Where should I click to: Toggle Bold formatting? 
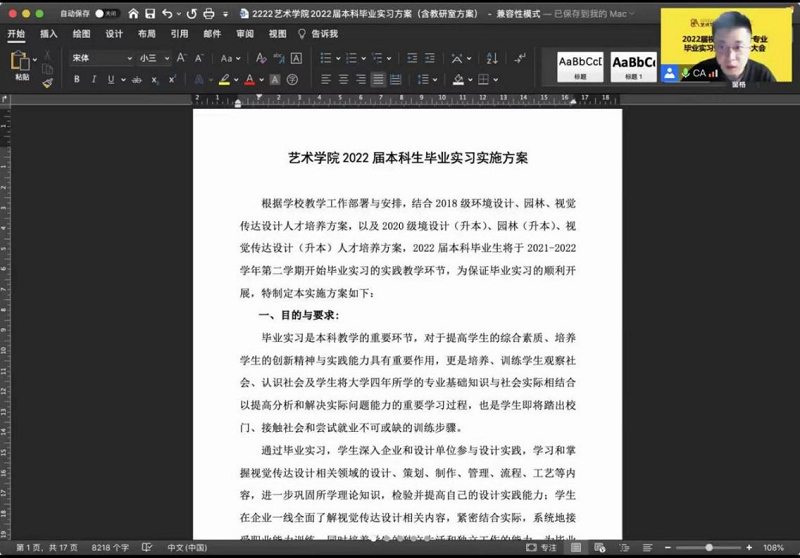[x=76, y=79]
